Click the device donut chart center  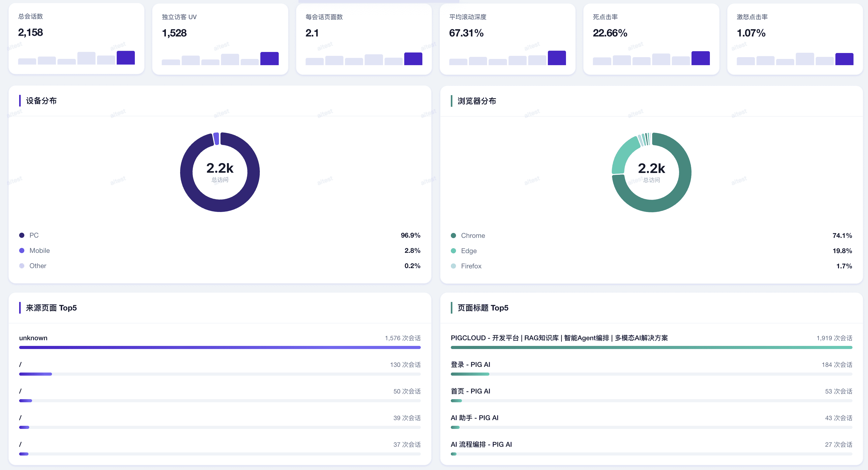[220, 172]
